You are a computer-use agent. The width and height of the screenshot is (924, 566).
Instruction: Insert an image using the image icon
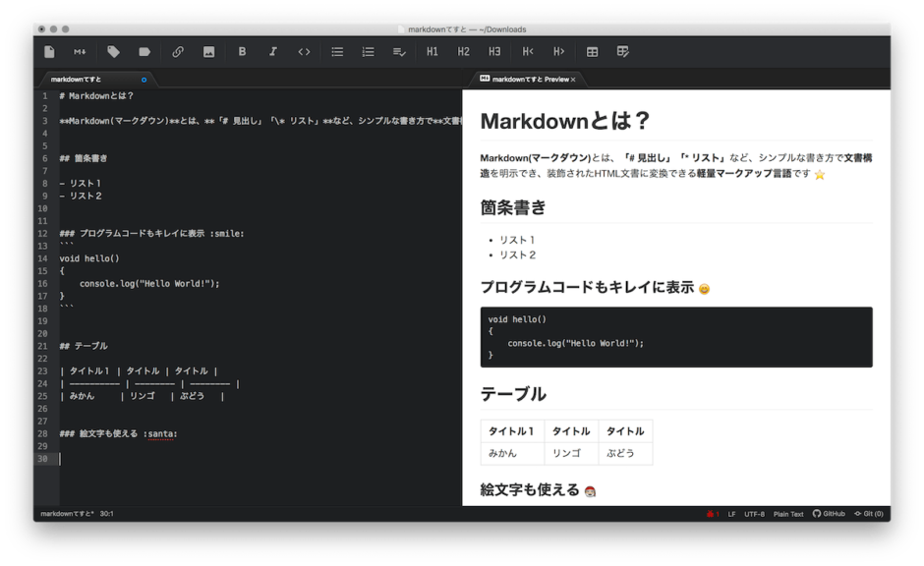(208, 52)
